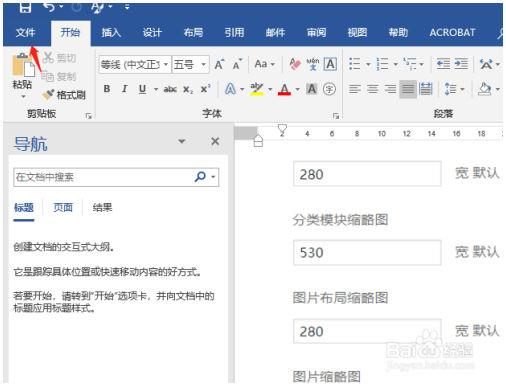506x386 pixels.
Task: Click the clear formatting eraser icon
Action: click(x=295, y=64)
